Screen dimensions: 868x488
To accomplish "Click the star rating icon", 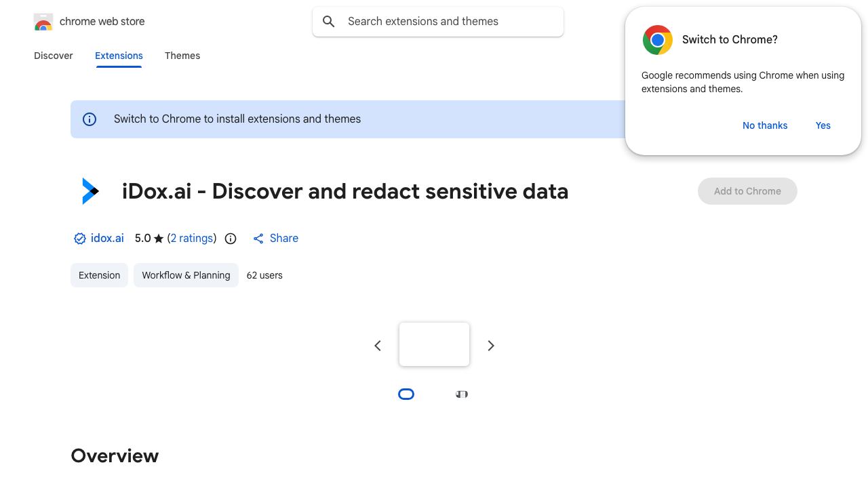I will coord(159,239).
